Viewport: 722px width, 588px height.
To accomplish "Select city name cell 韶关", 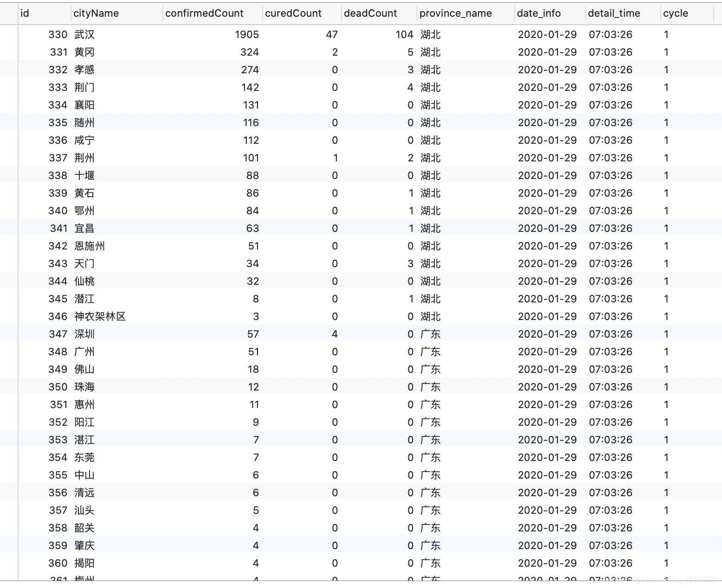I will [x=84, y=528].
